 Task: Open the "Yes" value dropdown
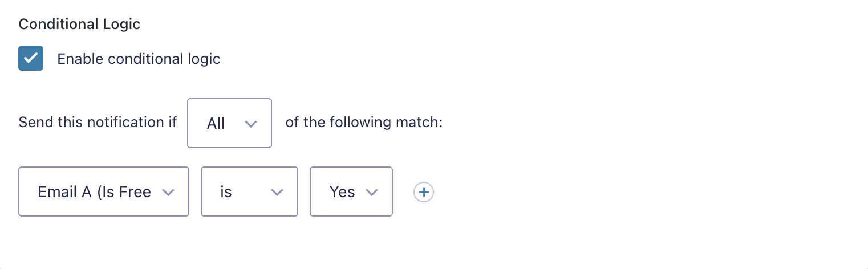(351, 191)
